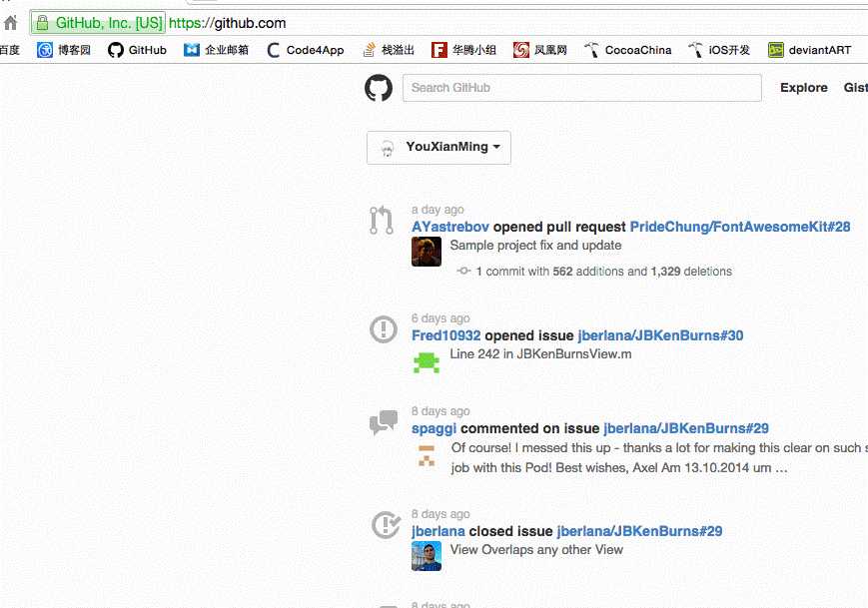Click spaggi's orange identicon avatar

427,455
